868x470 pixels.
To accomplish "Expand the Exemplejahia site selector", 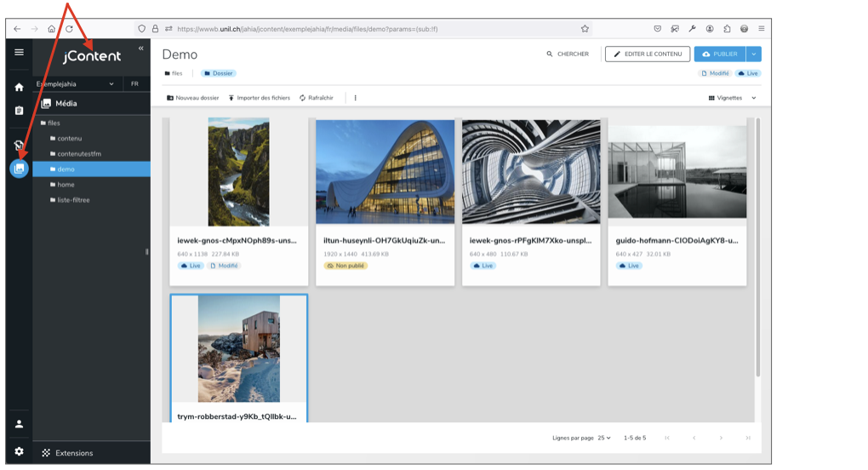I will pos(111,84).
